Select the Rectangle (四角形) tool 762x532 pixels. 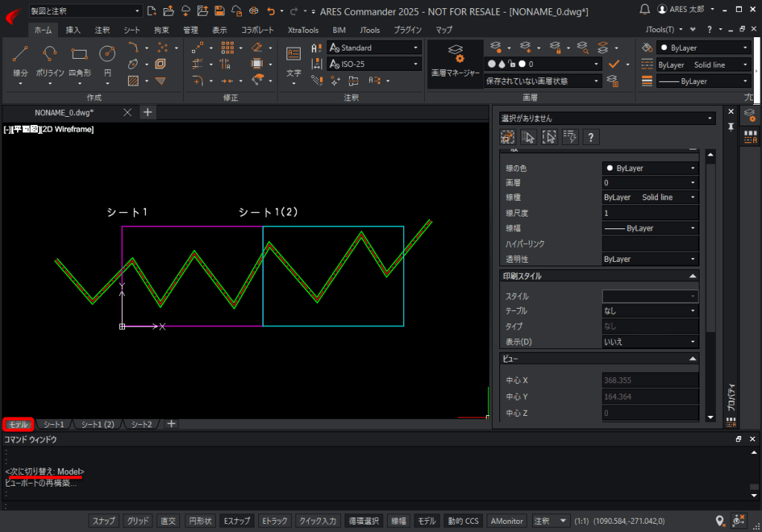click(x=80, y=61)
